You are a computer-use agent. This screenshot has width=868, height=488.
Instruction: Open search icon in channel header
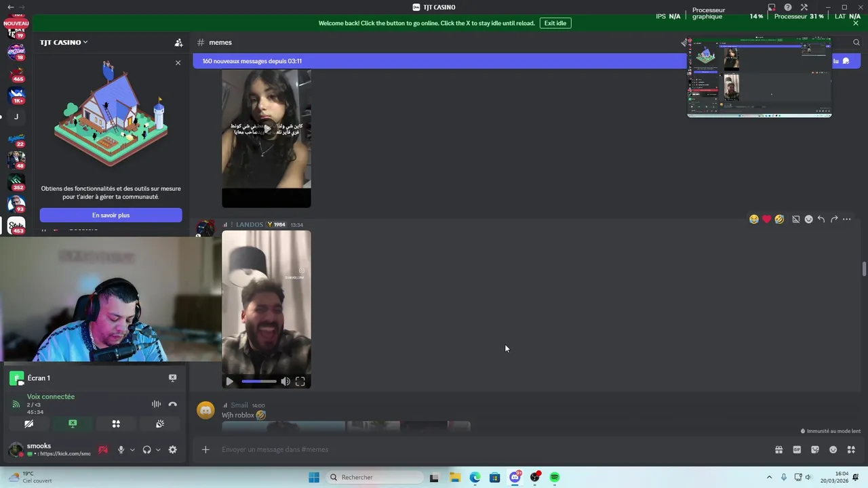click(x=856, y=42)
